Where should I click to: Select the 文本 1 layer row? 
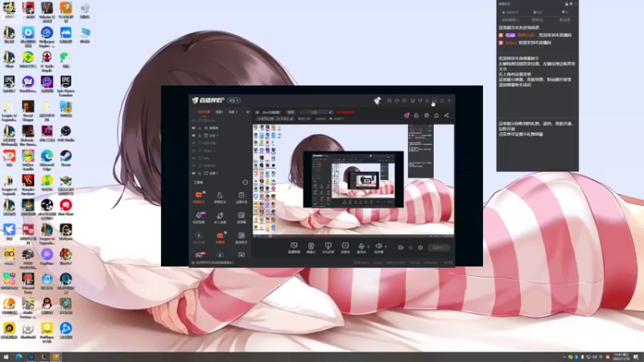click(x=221, y=135)
